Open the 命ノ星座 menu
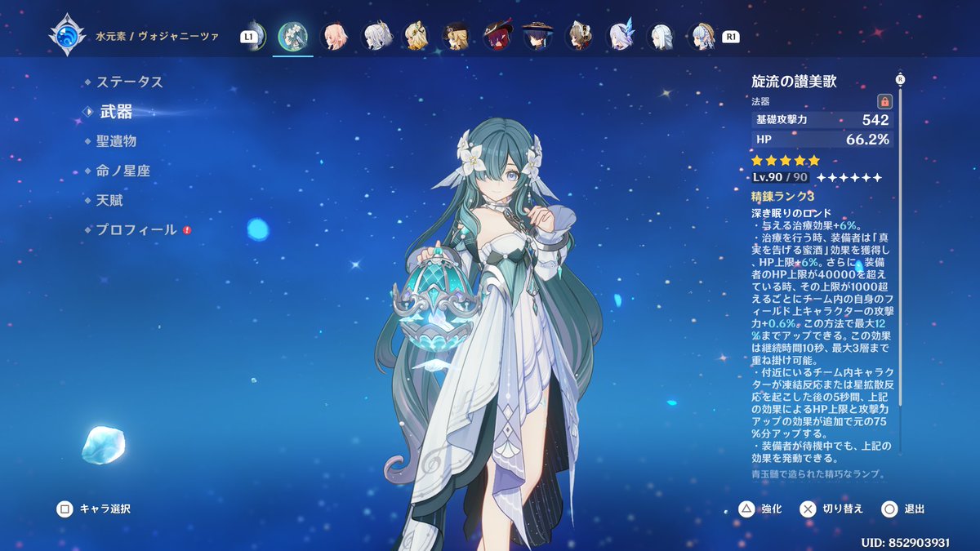This screenshot has width=980, height=551. (122, 171)
